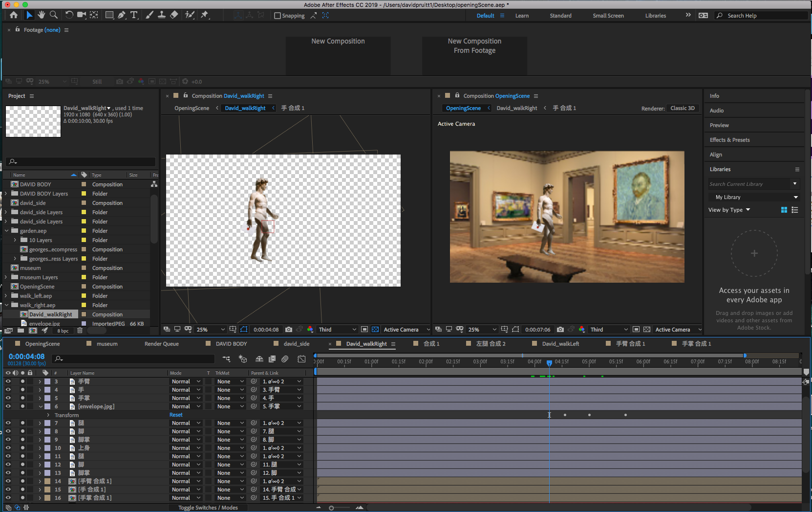
Task: Select the Puppet Pin tool
Action: (205, 15)
